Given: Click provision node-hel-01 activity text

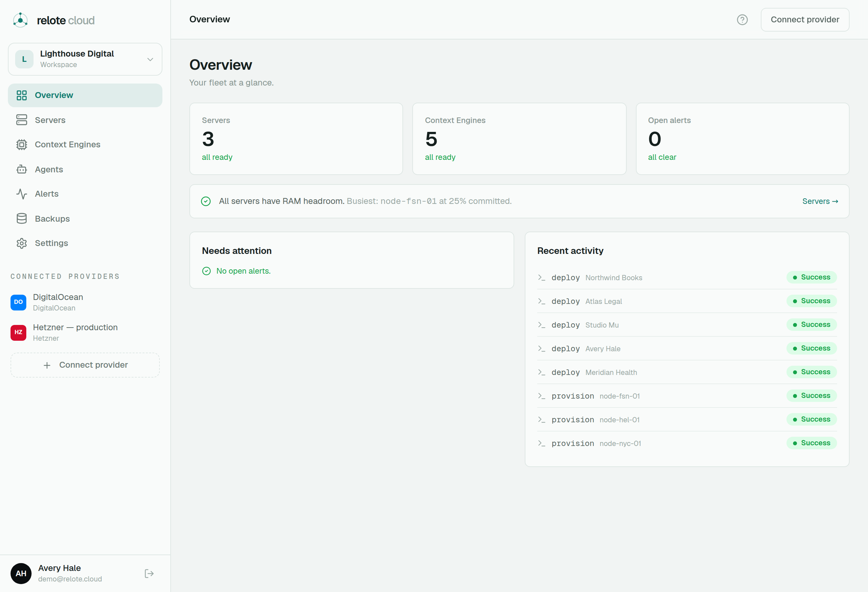Looking at the screenshot, I should [595, 420].
